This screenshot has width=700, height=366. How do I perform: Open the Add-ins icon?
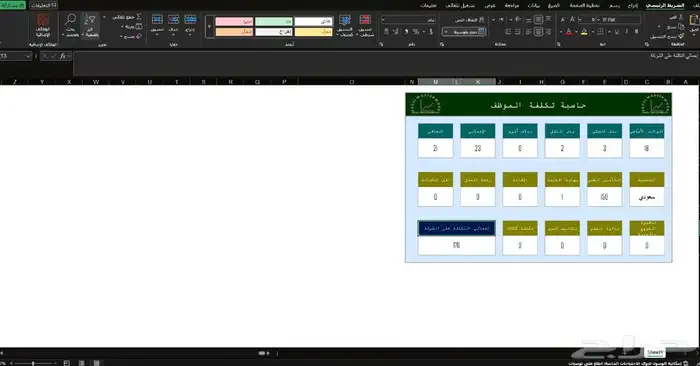(x=43, y=20)
